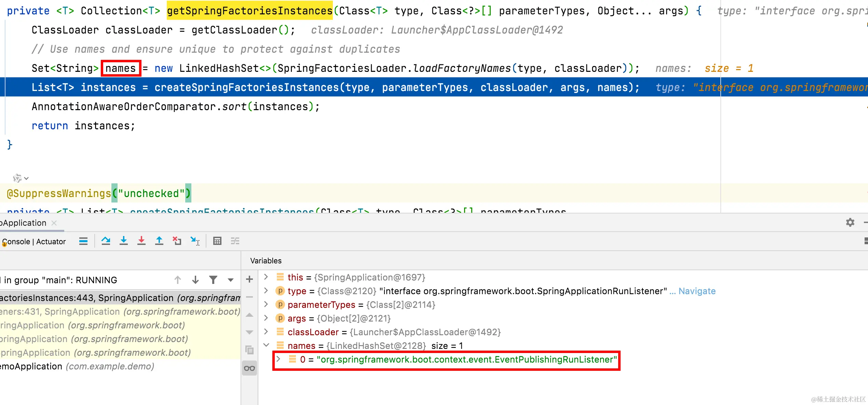868x405 pixels.
Task: Click the Step Over debugger icon
Action: click(x=106, y=241)
